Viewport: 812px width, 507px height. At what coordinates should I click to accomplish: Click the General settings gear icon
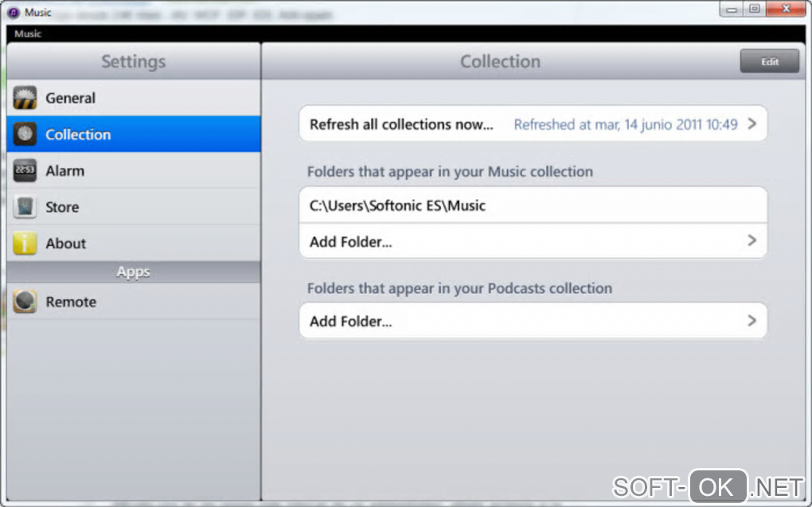(25, 98)
